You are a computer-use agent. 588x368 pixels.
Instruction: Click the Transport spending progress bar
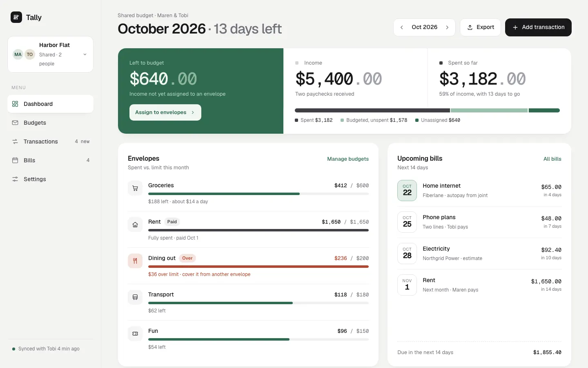click(x=258, y=303)
